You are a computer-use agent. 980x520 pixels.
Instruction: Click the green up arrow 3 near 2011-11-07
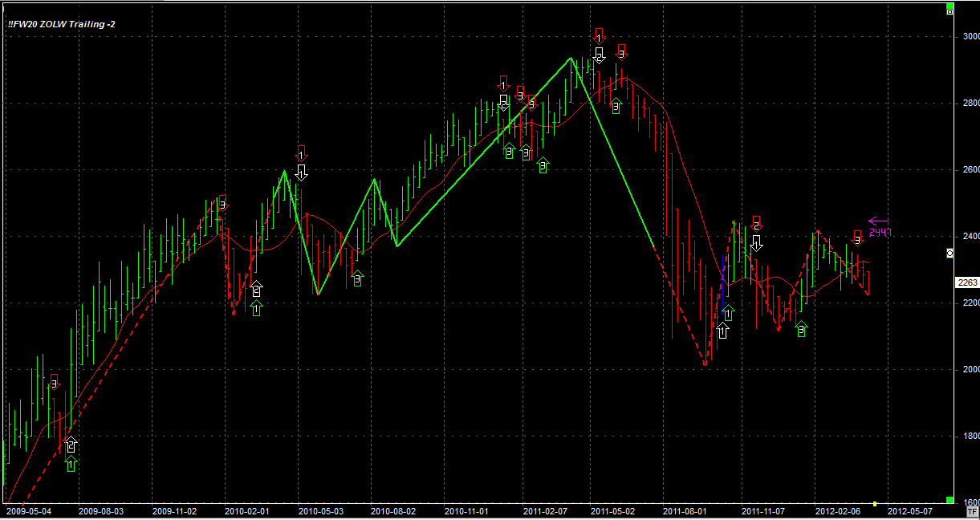point(801,328)
